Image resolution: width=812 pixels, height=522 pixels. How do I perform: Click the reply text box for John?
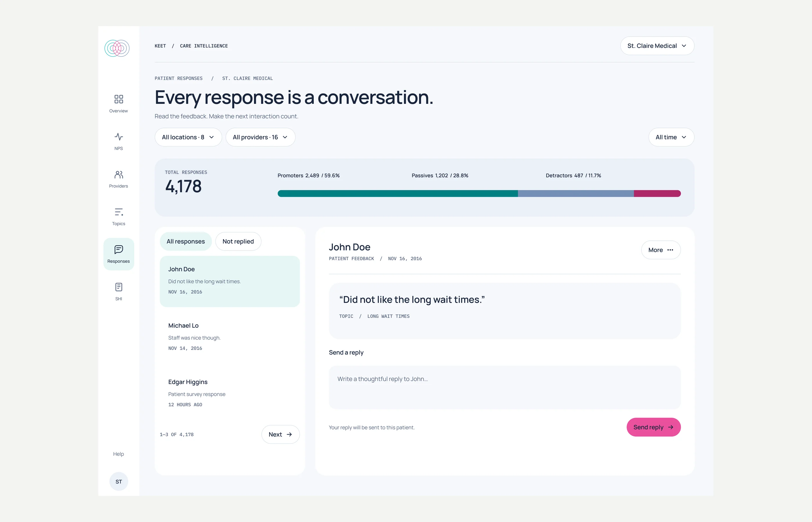point(505,387)
